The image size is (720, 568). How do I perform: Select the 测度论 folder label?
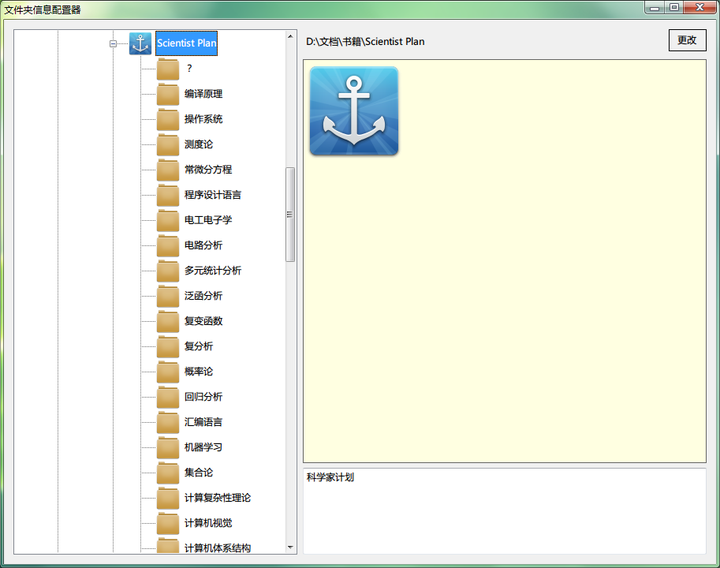click(199, 144)
